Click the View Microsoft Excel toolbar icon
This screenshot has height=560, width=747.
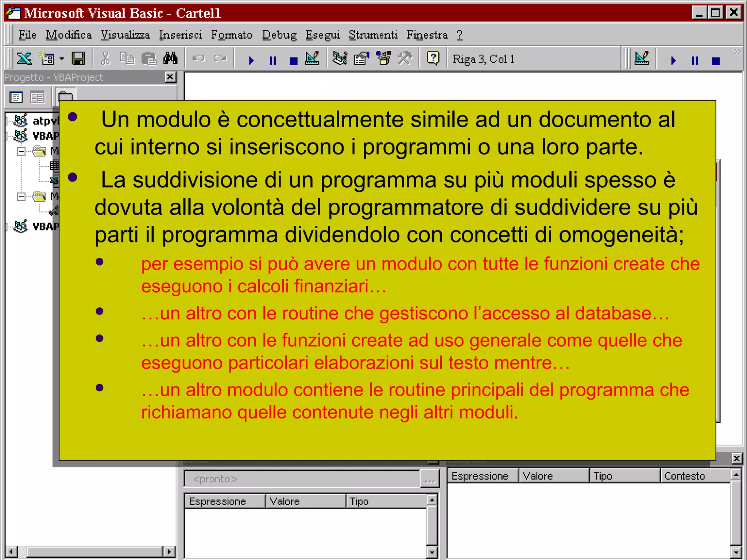[24, 59]
